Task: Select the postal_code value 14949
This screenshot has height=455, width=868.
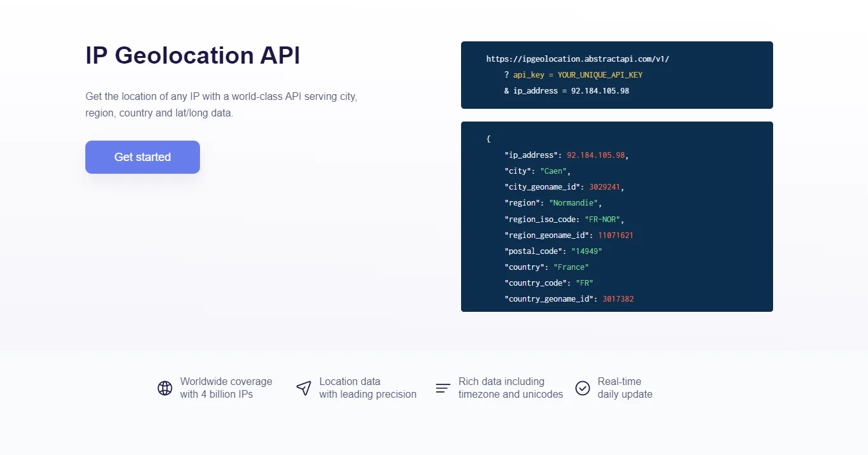Action: [586, 251]
